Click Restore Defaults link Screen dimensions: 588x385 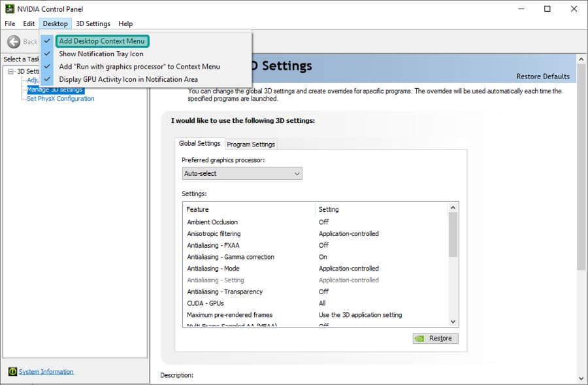point(543,76)
